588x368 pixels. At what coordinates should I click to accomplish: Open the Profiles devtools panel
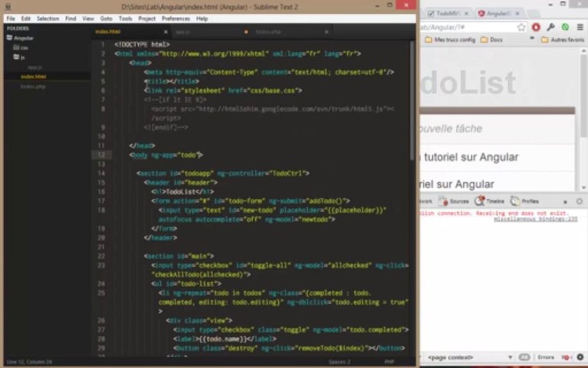click(x=524, y=201)
